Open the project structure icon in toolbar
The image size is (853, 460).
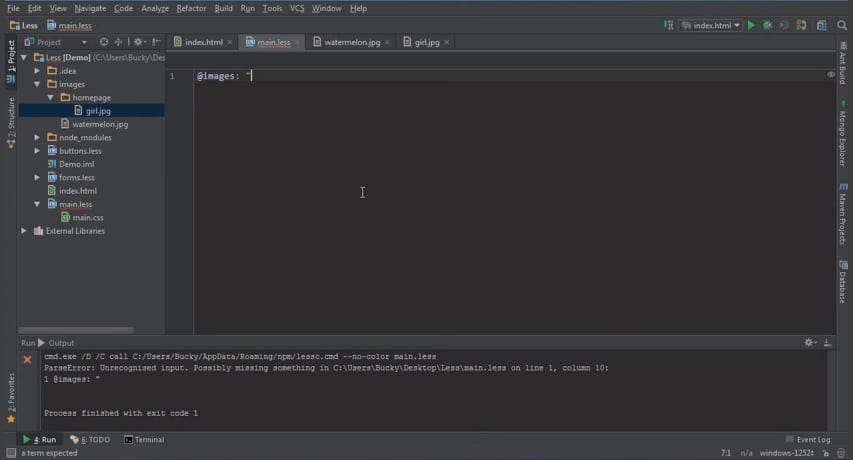coord(821,25)
